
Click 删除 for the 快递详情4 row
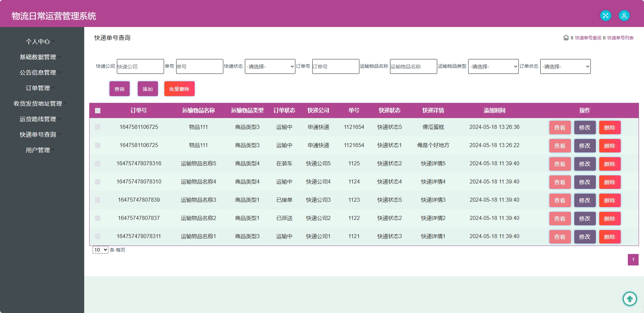610,182
